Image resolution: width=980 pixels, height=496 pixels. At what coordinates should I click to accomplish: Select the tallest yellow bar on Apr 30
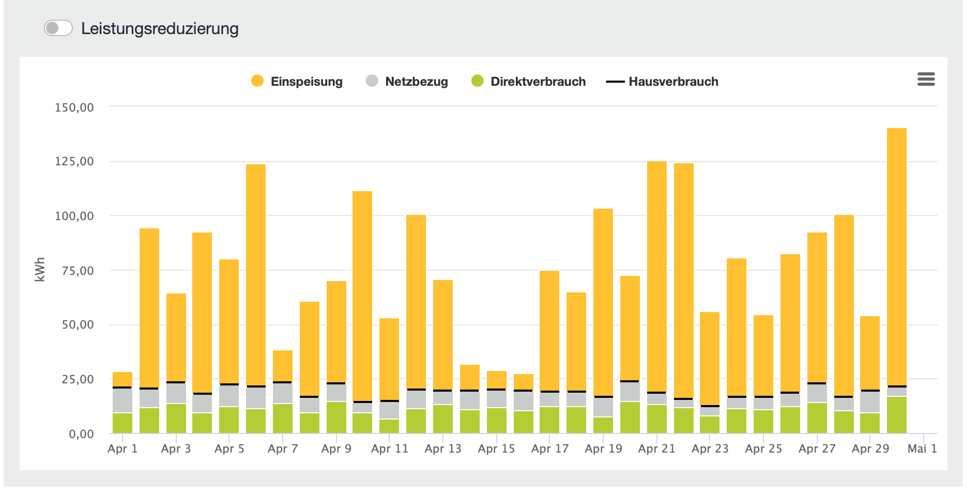(x=897, y=257)
